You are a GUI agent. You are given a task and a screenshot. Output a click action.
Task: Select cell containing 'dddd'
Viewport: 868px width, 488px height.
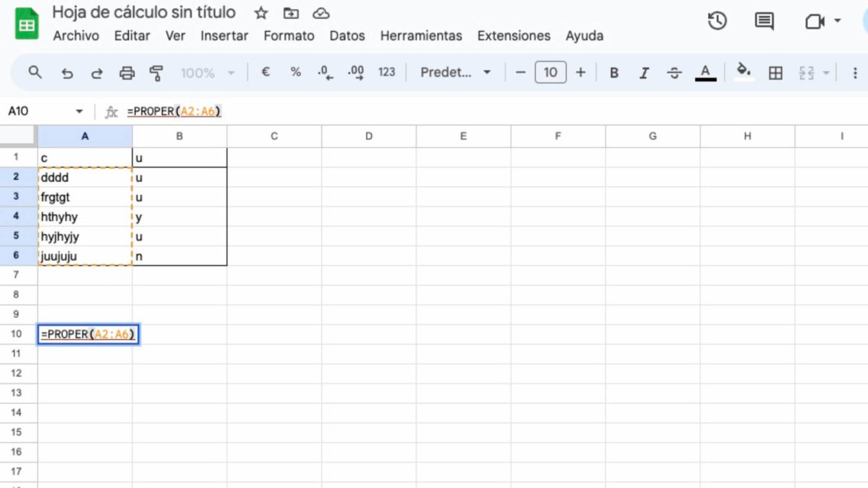pyautogui.click(x=85, y=177)
